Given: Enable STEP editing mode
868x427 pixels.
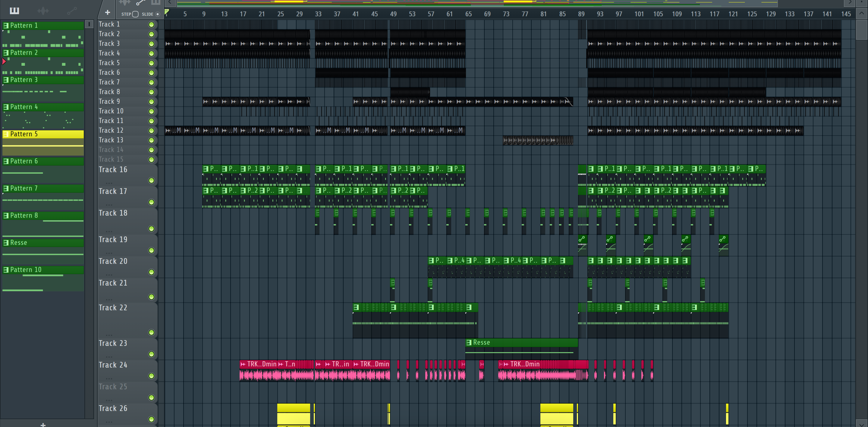Looking at the screenshot, I should (135, 14).
